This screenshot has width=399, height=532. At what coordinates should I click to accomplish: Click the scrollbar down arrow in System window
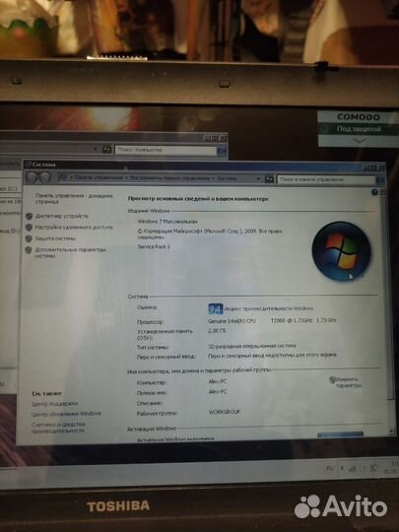390,431
